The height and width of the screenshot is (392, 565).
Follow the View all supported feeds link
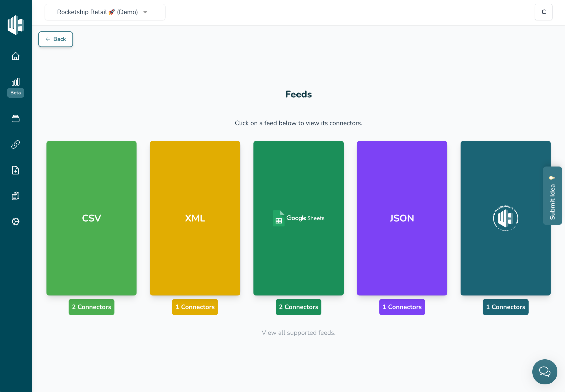click(x=298, y=333)
